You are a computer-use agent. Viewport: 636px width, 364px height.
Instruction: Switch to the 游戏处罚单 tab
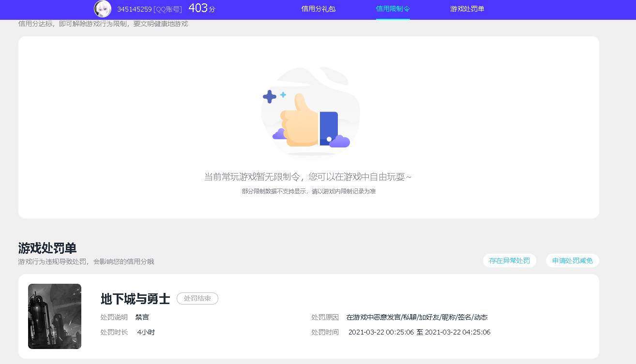click(467, 9)
